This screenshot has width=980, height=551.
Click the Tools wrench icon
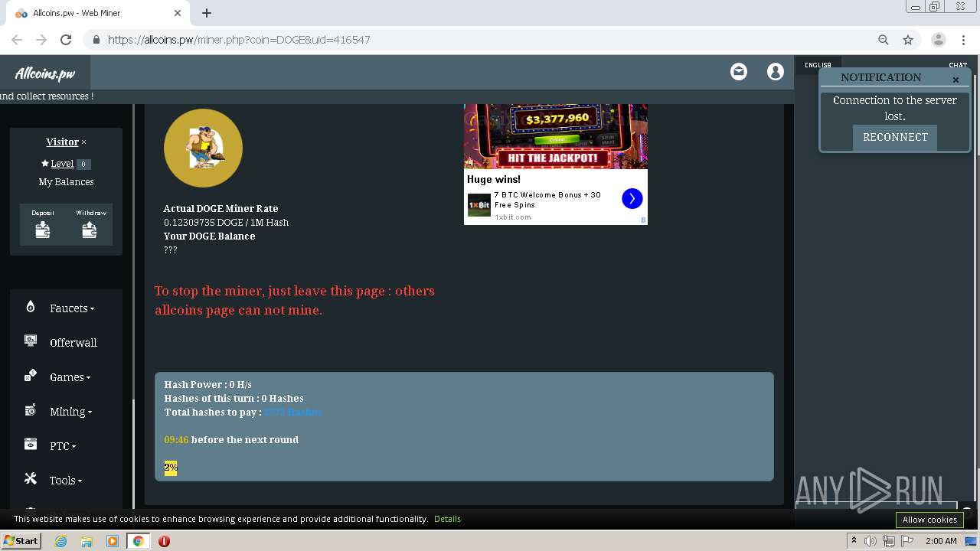[x=31, y=479]
